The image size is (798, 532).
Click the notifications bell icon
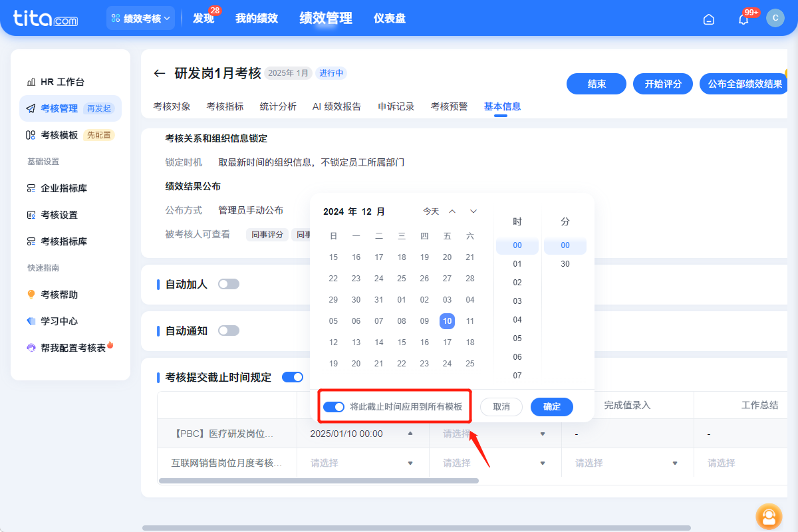(x=743, y=19)
